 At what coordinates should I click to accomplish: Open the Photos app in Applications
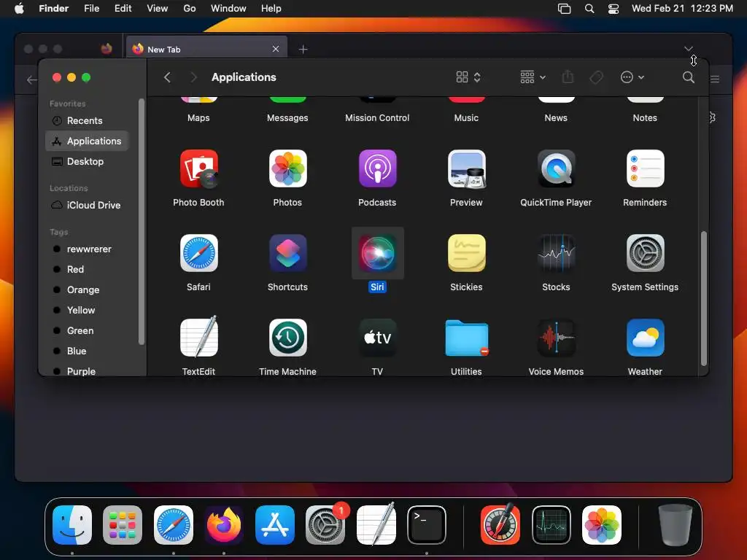[287, 168]
